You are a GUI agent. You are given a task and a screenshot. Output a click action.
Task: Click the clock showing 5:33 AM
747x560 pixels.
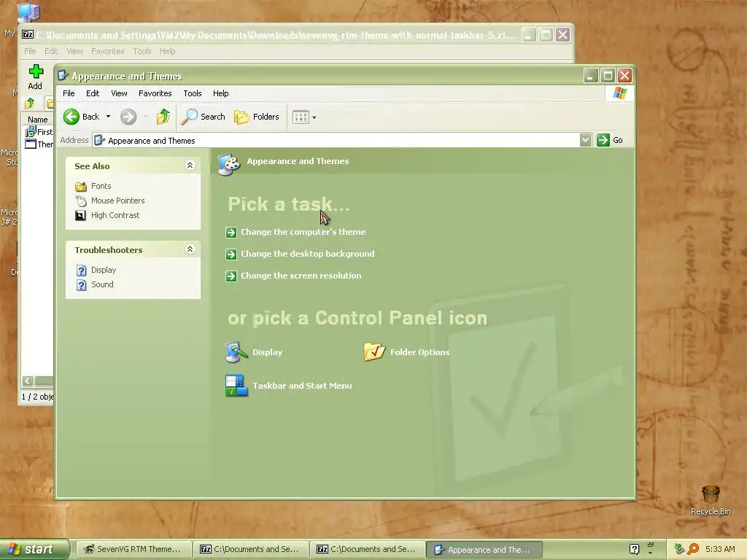click(x=720, y=549)
